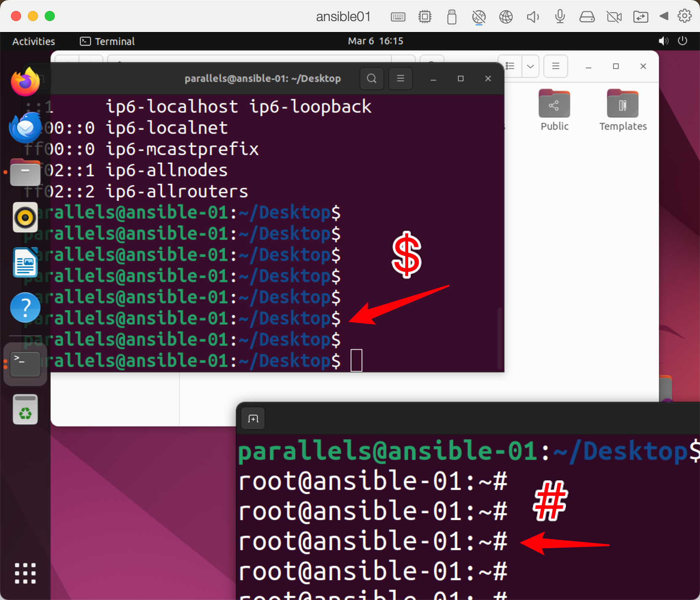Open the Terminal app menu in top bar
700x600 pixels.
[108, 41]
